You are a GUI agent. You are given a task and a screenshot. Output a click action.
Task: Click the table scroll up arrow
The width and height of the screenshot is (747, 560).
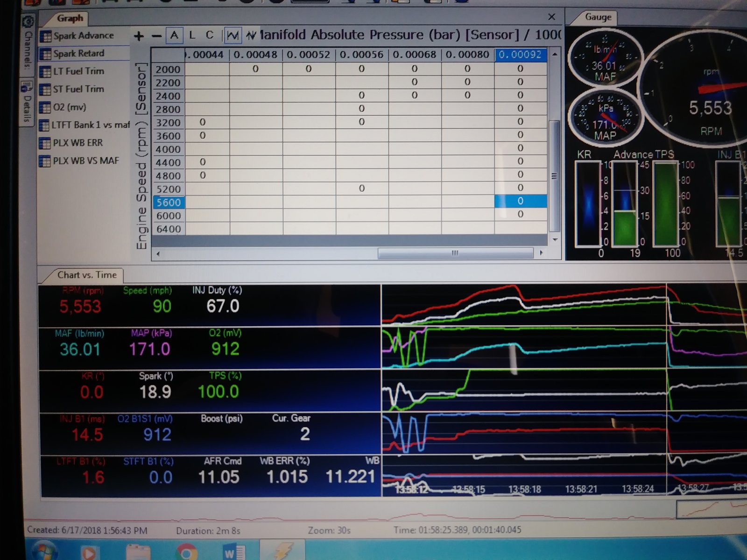(555, 55)
